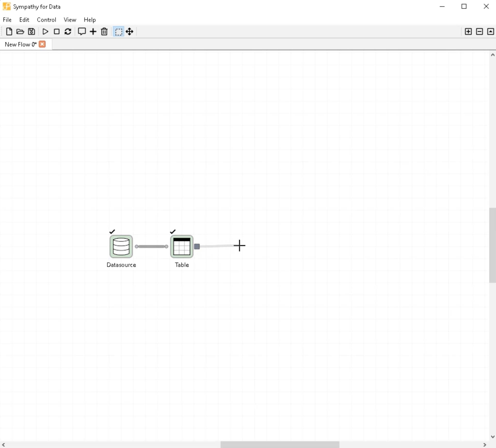This screenshot has height=448, width=496.
Task: Reload the flow with the refresh icon
Action: tap(68, 31)
